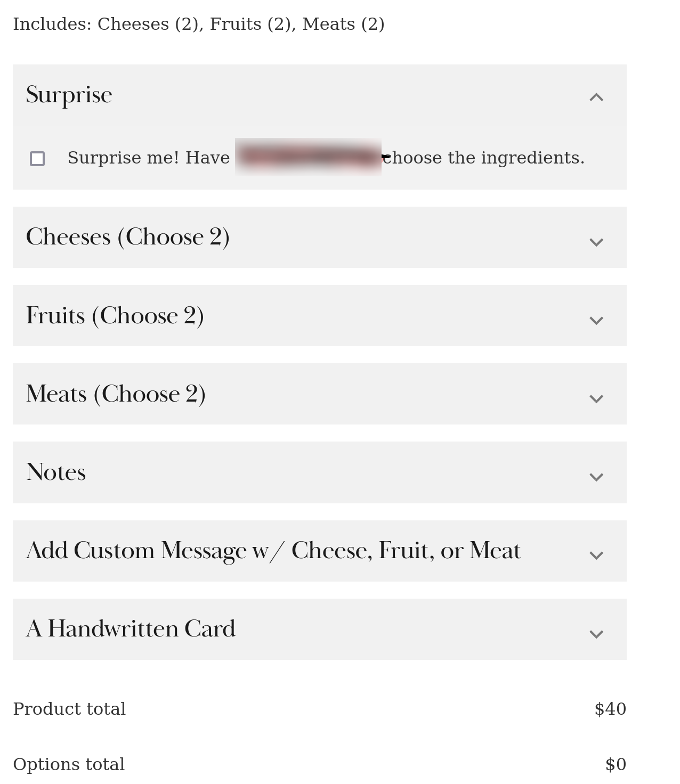Expand the Cheeses (Choose 2) heading

click(x=128, y=237)
